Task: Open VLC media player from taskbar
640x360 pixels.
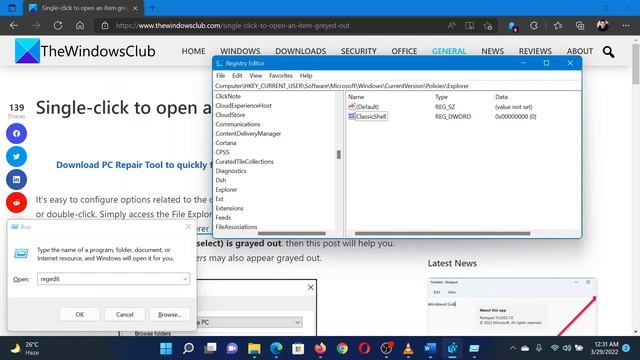Action: [x=408, y=348]
